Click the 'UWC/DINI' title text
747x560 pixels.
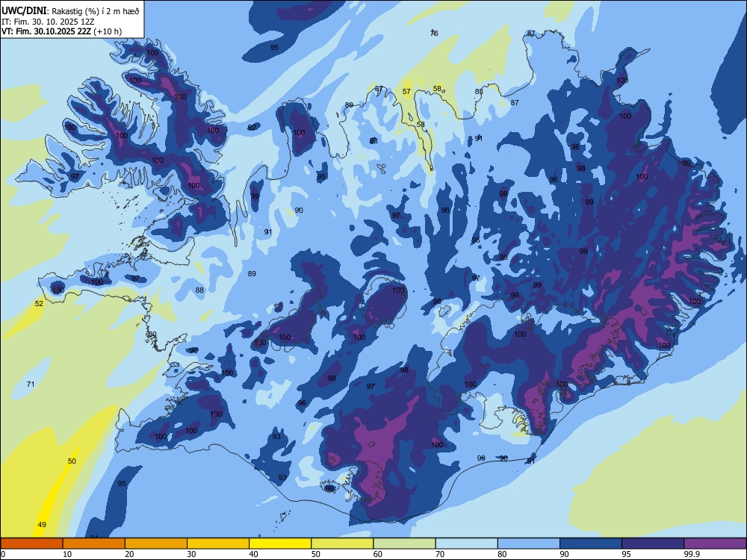tap(24, 11)
